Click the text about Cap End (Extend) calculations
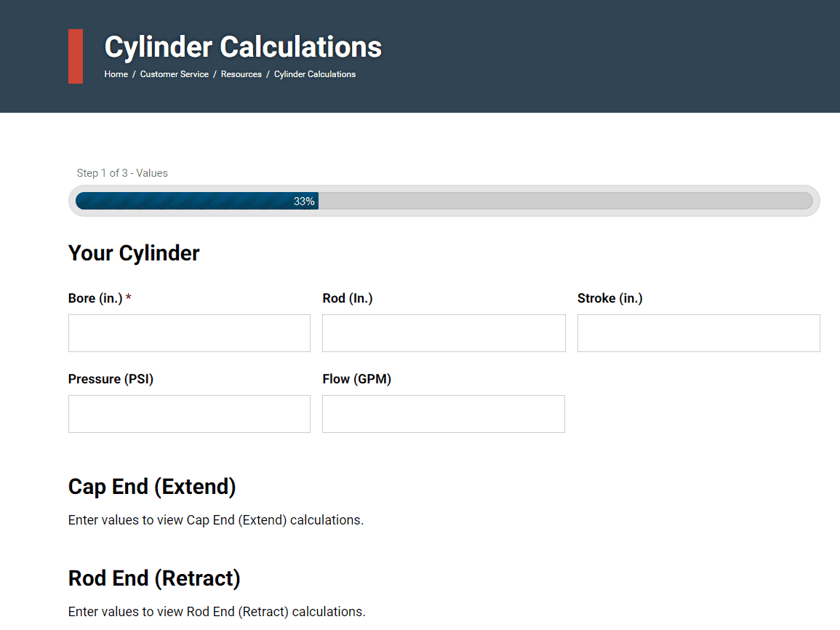This screenshot has height=630, width=840. pyautogui.click(x=216, y=520)
